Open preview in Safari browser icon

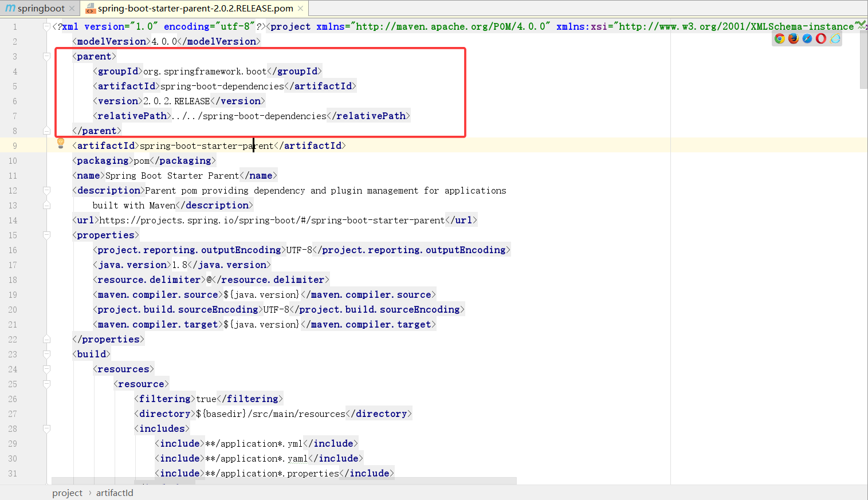[x=807, y=38]
